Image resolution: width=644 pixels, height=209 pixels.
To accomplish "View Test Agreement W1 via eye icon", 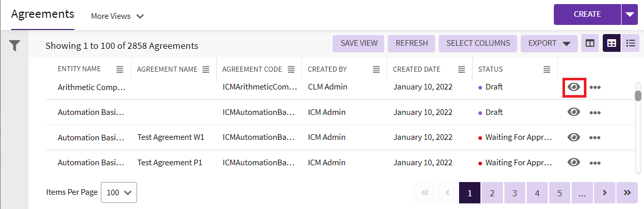I will pos(574,137).
